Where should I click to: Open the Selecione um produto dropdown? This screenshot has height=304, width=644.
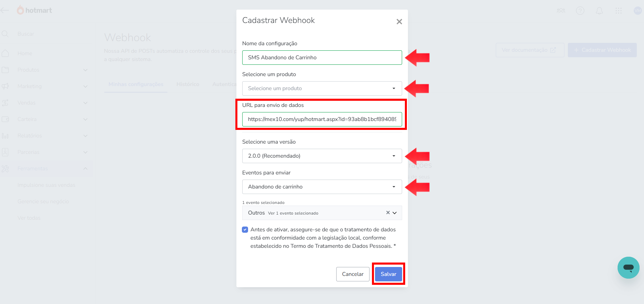click(322, 88)
